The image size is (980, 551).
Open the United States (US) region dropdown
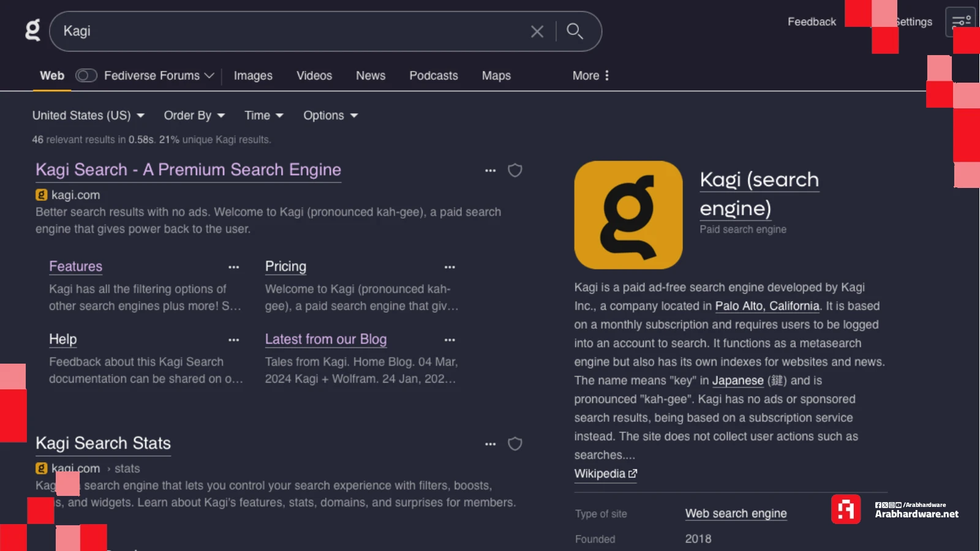[x=88, y=115]
